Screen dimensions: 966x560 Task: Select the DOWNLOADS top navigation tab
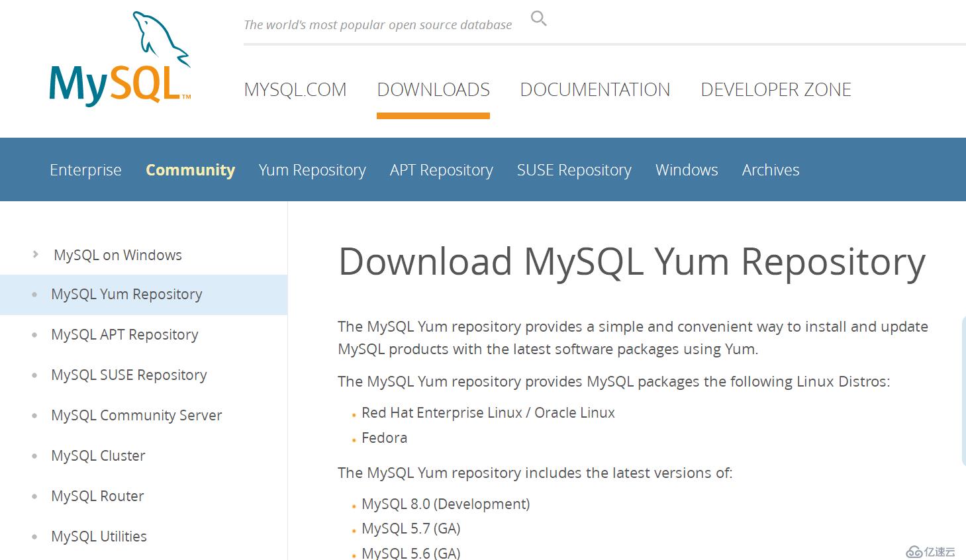click(x=434, y=89)
